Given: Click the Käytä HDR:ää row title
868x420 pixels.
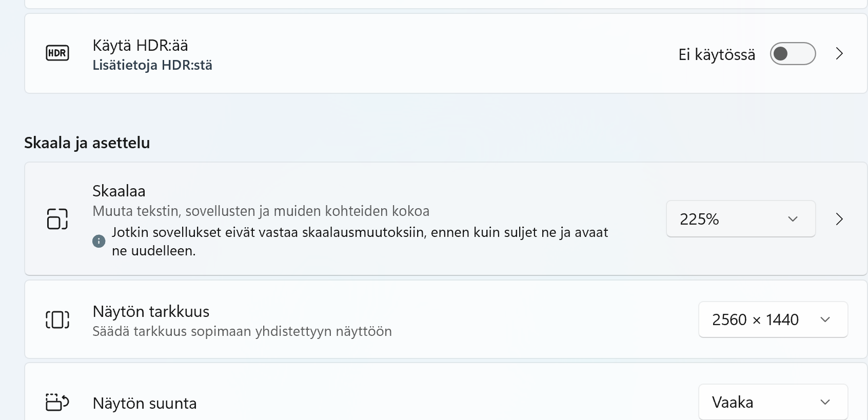Looking at the screenshot, I should 140,45.
